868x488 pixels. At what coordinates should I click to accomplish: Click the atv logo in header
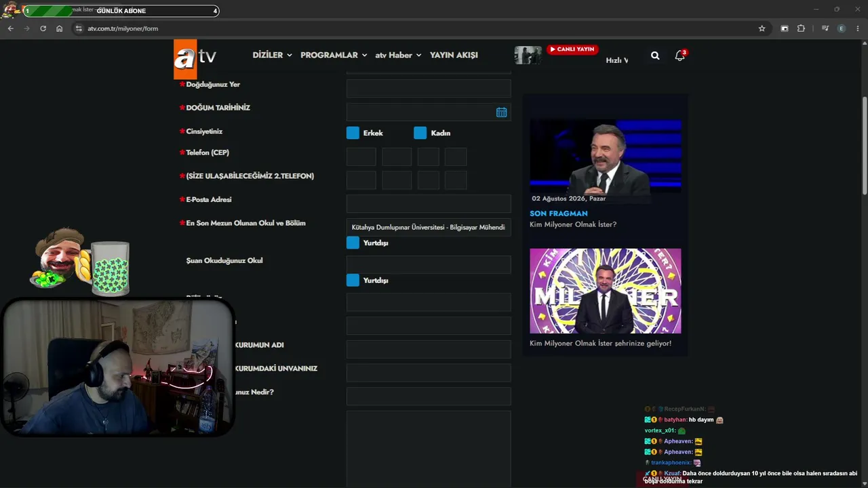(x=195, y=58)
